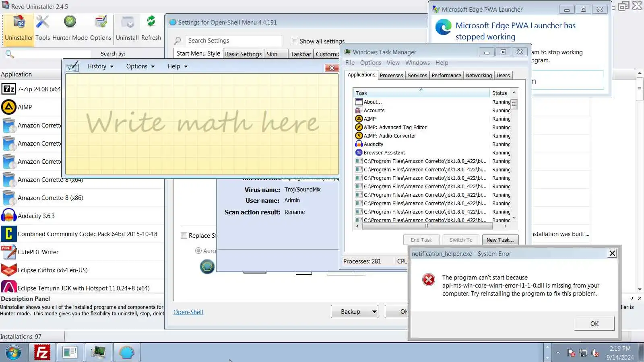Screen dimensions: 644x362
Task: Select the AIMP: Audio Converter task icon
Action: coord(359,136)
